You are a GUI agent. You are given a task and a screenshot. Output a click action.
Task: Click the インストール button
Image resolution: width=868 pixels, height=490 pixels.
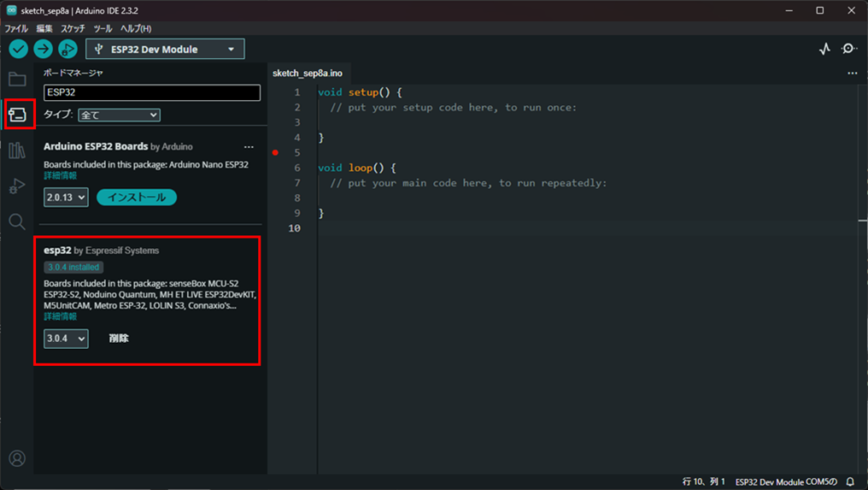click(137, 198)
